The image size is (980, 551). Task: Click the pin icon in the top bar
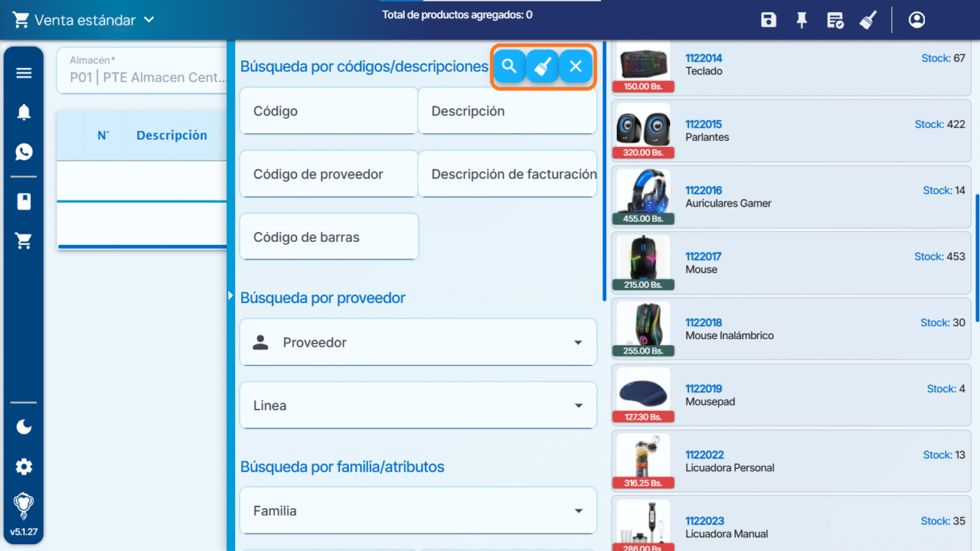coord(801,20)
